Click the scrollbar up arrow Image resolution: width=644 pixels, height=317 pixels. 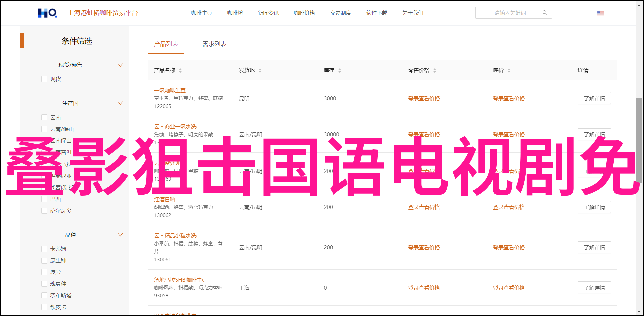639,5
